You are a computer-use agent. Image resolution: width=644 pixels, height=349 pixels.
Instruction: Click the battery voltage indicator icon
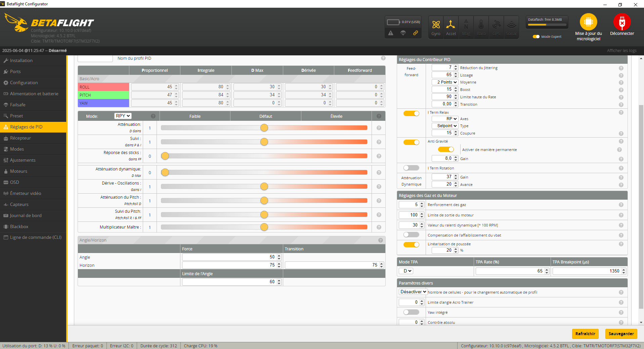coord(393,22)
